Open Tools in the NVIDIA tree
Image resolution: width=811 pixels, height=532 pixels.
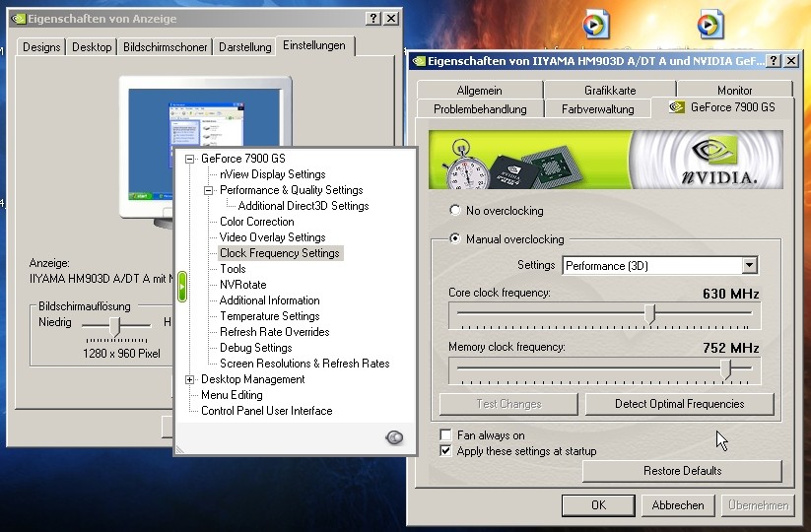pos(233,269)
